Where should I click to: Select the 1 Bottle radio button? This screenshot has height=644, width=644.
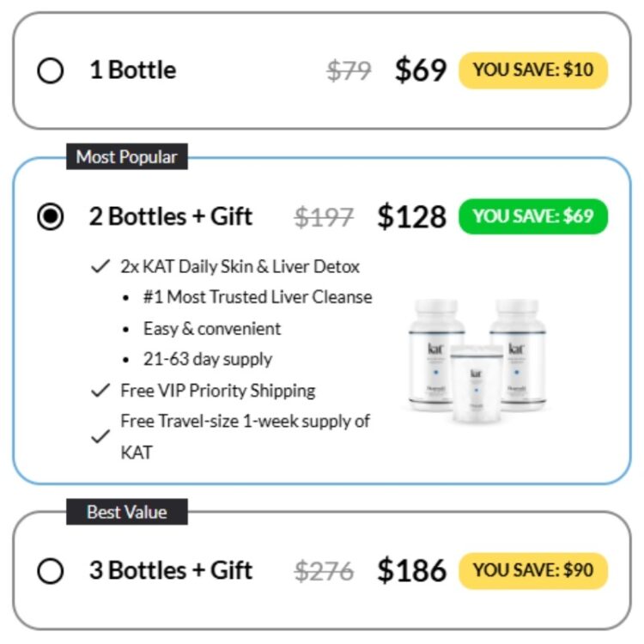tap(50, 70)
